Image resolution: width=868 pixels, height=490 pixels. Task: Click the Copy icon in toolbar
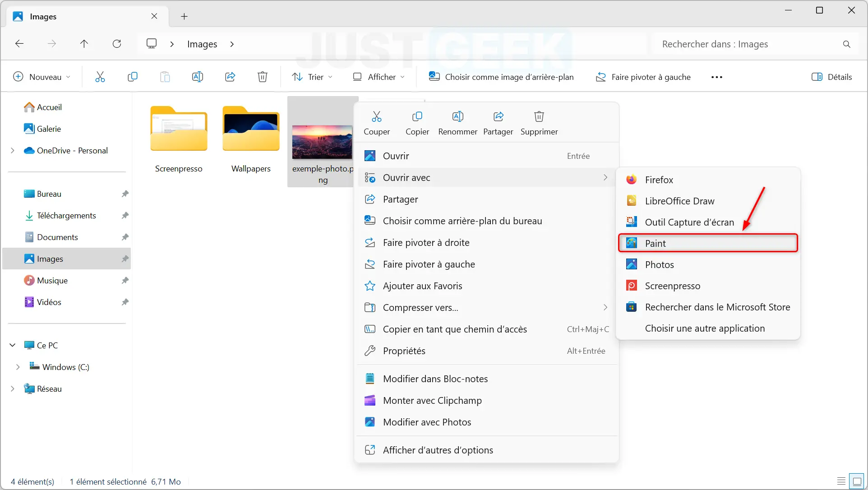point(133,77)
